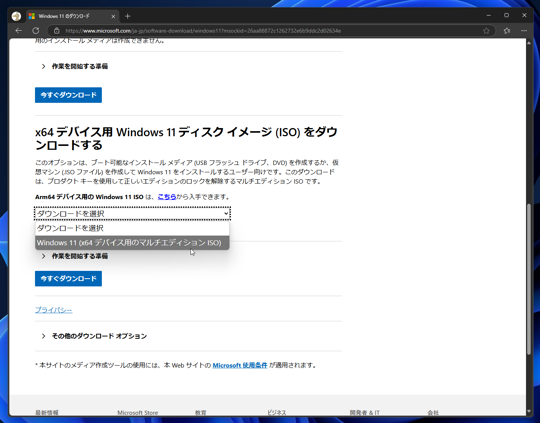Click the 会社 footer heading
Viewport: 540px width, 423px height.
coord(433,412)
